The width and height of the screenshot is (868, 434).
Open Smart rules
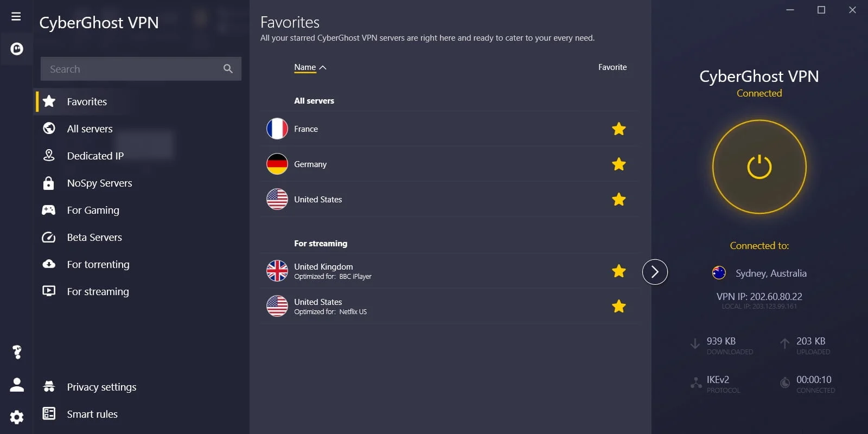tap(92, 414)
